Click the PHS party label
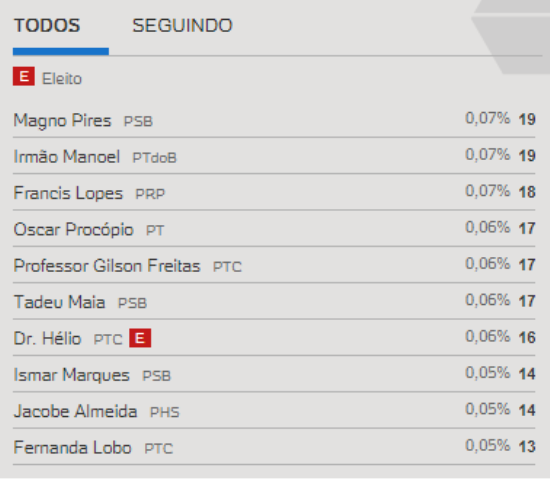Viewport: 550px width, 480px height. [165, 412]
